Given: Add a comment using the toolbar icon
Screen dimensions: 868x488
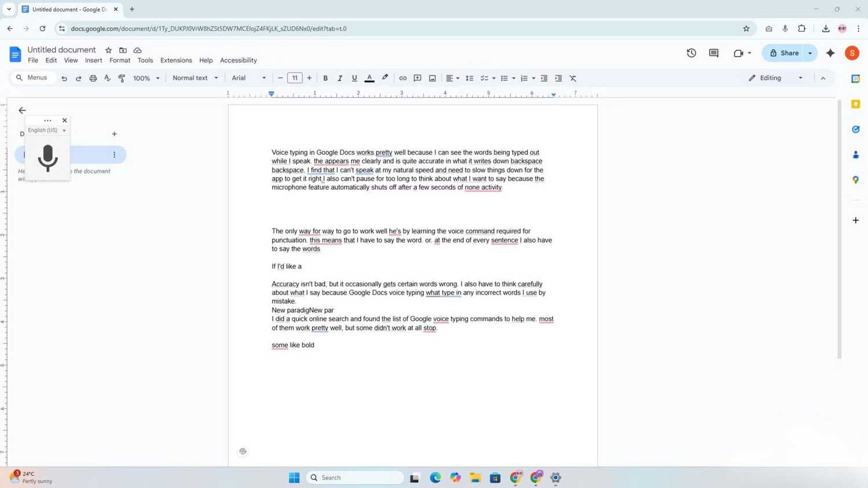Looking at the screenshot, I should [x=417, y=77].
